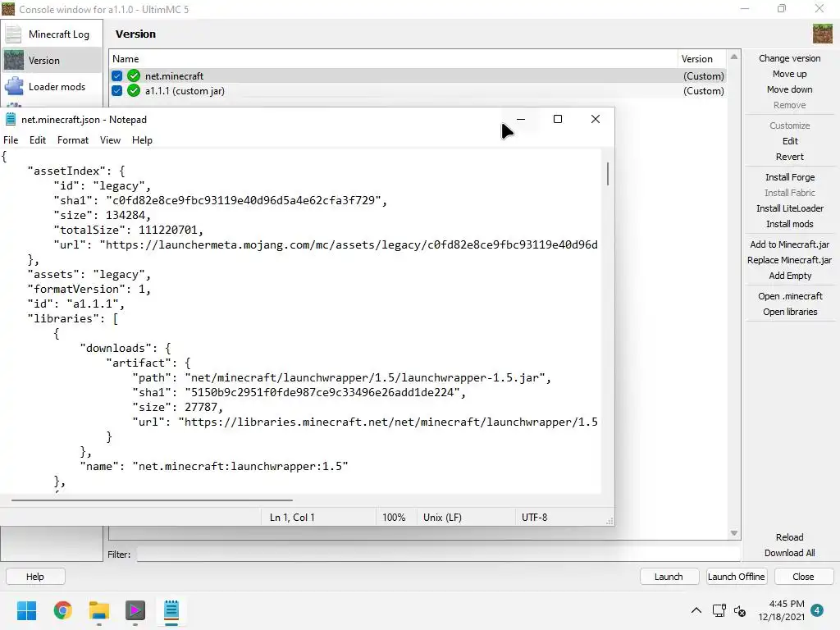Click the Minecraft Log page icon
The width and height of the screenshot is (840, 630).
pos(13,34)
